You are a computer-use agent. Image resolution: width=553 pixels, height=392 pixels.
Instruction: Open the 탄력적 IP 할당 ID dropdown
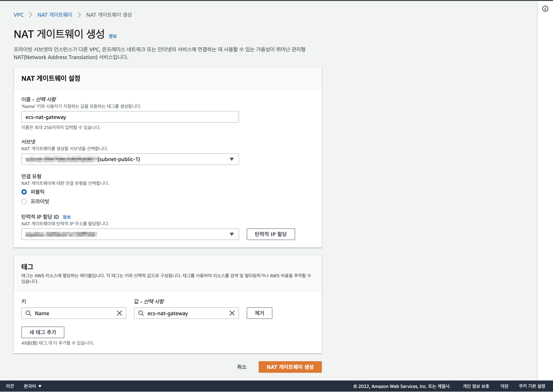tap(130, 234)
